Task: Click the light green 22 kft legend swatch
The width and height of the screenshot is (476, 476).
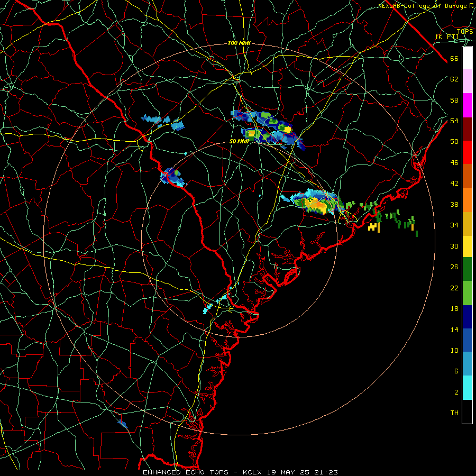Action: point(467,293)
